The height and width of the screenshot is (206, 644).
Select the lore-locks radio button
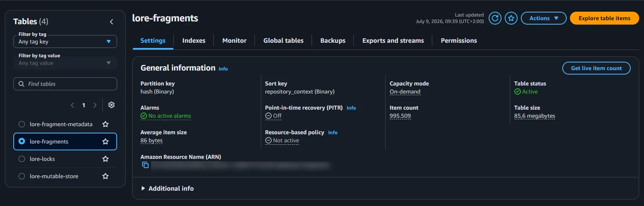click(x=22, y=159)
